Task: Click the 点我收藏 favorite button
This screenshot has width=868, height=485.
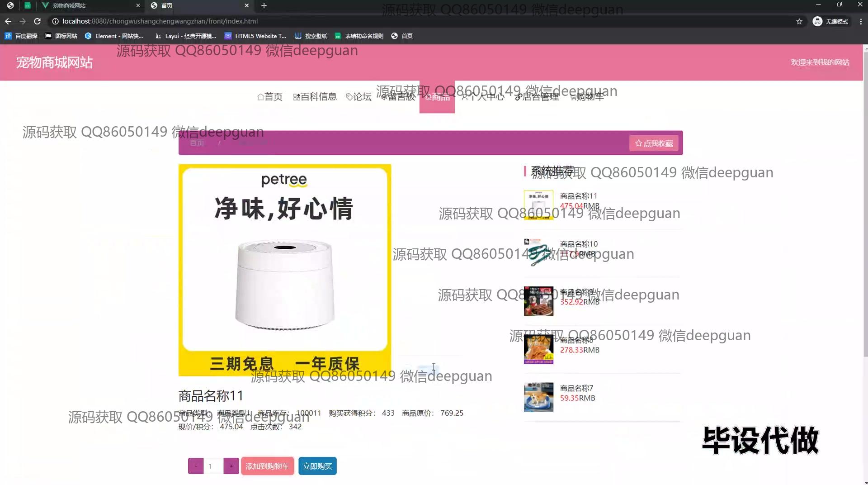Action: pos(654,143)
